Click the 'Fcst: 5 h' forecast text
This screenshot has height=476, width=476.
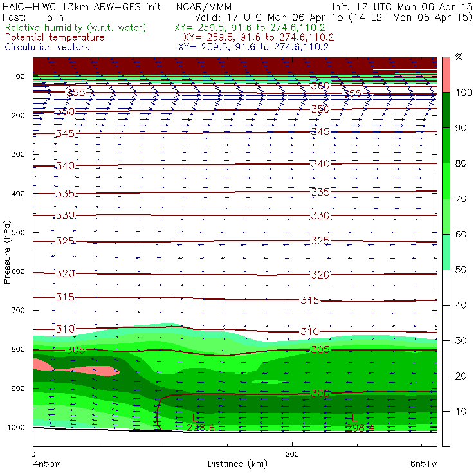[33, 17]
